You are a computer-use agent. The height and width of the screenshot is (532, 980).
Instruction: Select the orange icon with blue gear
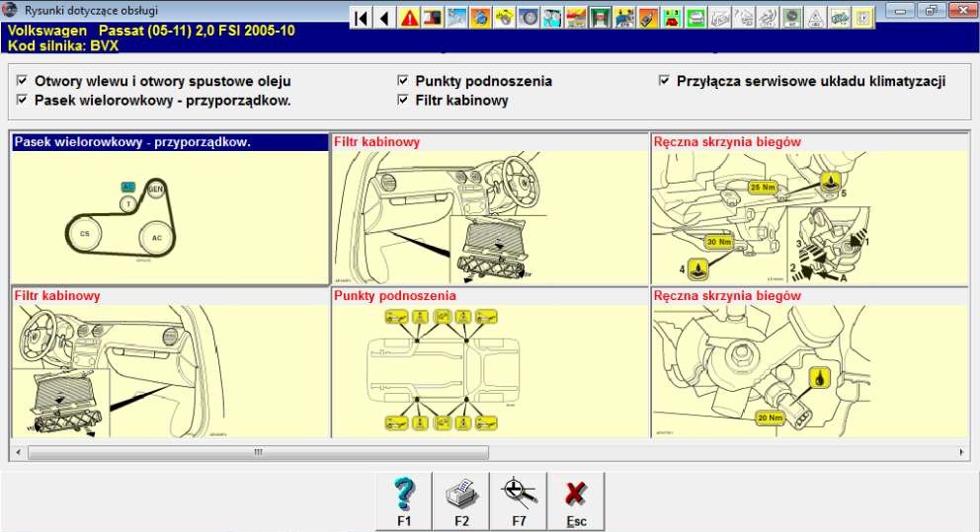pyautogui.click(x=480, y=18)
